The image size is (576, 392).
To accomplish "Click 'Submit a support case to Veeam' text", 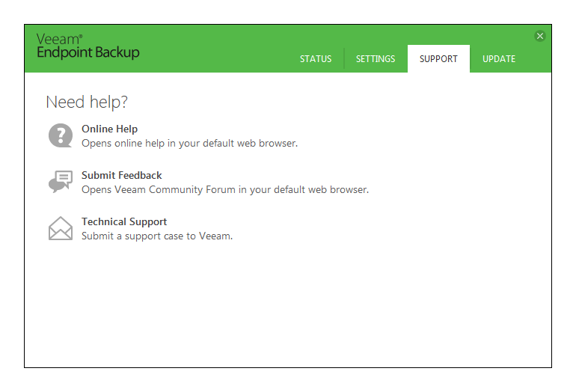I will point(157,236).
